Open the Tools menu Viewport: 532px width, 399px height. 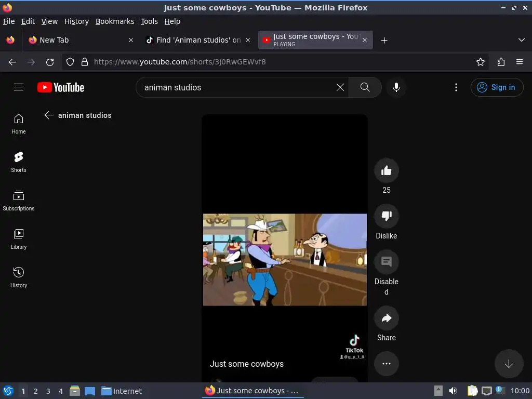[149, 21]
